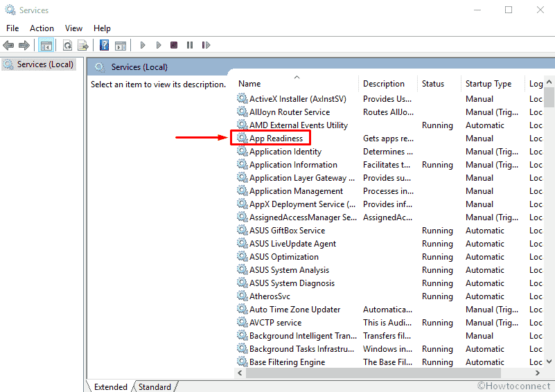Sort by the Log On As column header
This screenshot has width=555, height=392.
click(x=534, y=84)
